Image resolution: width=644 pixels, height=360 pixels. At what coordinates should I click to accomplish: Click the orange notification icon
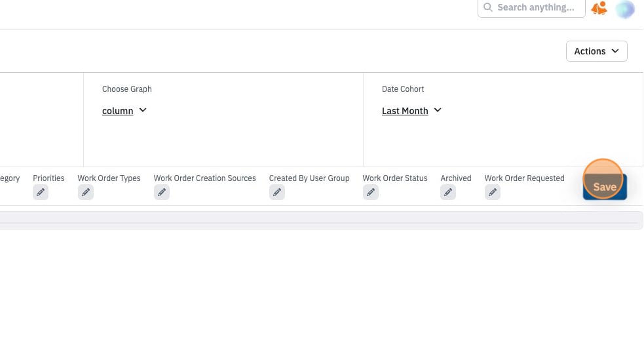click(x=599, y=8)
